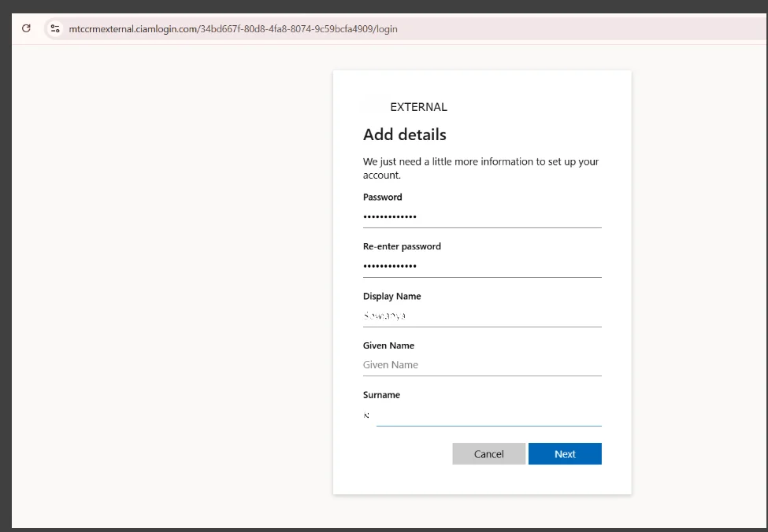Screen dimensions: 768x532
Task: Focus the Password field
Action: (x=482, y=216)
